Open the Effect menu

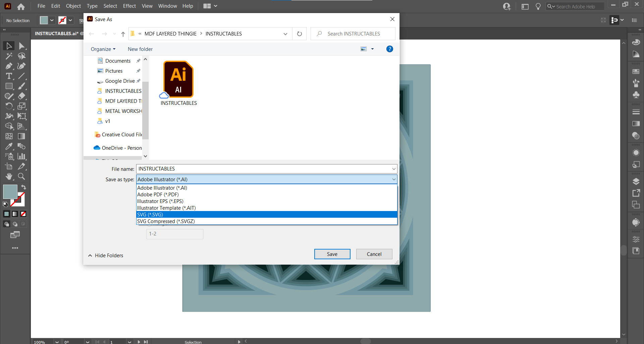[x=129, y=6]
